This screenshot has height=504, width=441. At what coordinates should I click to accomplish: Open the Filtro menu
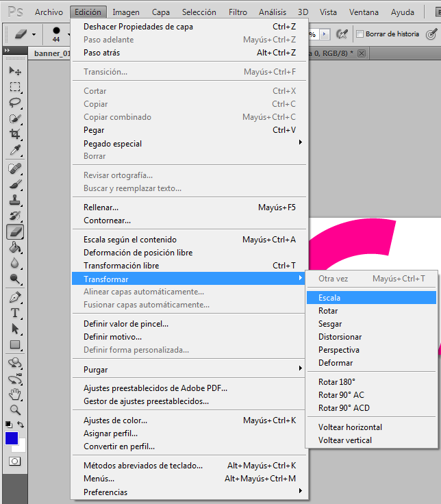click(x=238, y=12)
